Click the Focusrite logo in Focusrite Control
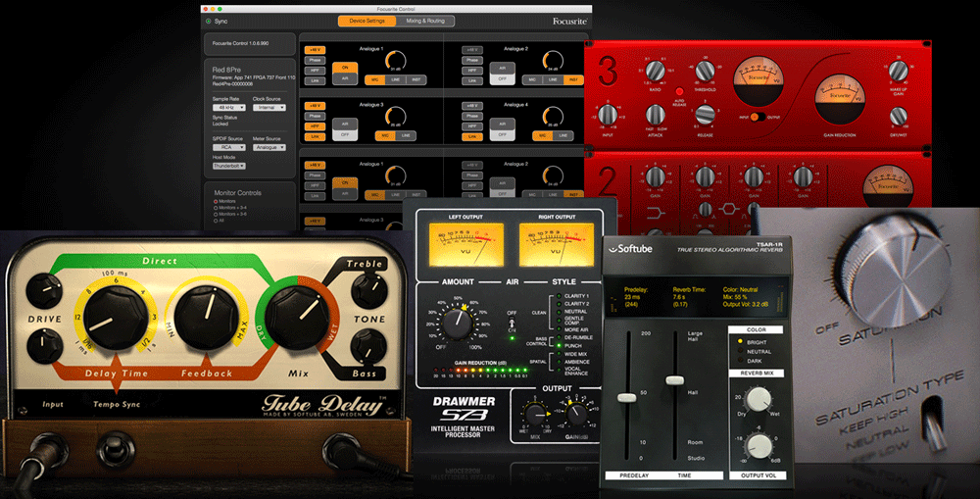The image size is (980, 499). [569, 22]
